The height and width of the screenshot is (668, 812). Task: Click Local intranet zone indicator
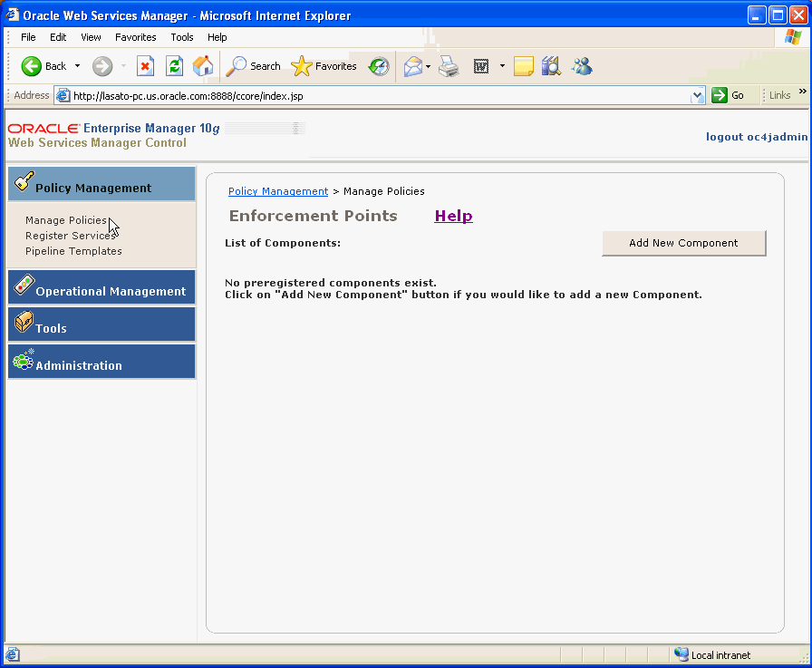(x=712, y=655)
